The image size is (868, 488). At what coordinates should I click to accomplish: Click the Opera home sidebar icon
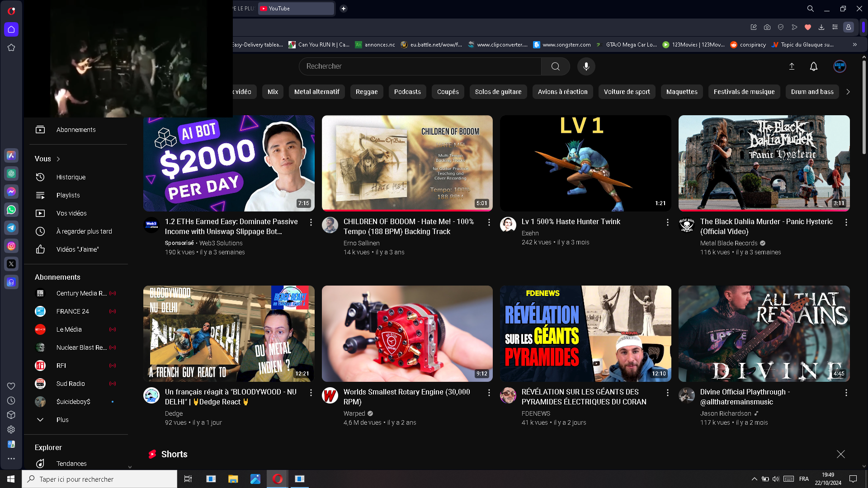point(11,29)
